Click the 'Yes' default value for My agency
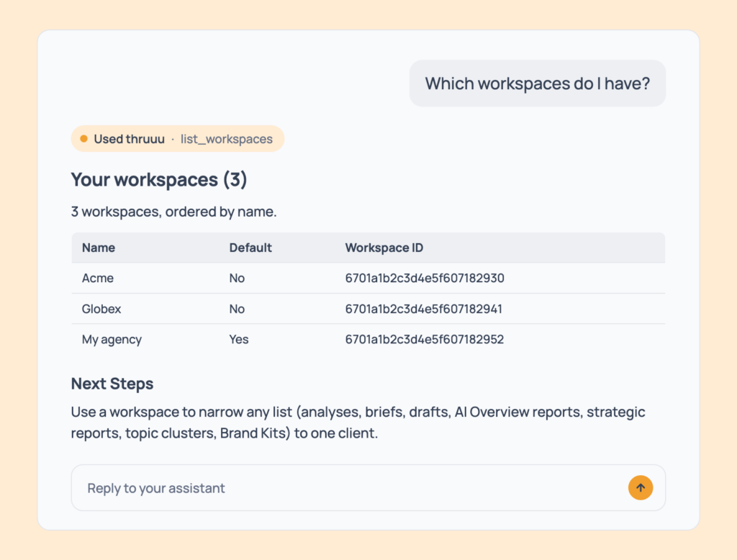Image resolution: width=737 pixels, height=560 pixels. (239, 340)
